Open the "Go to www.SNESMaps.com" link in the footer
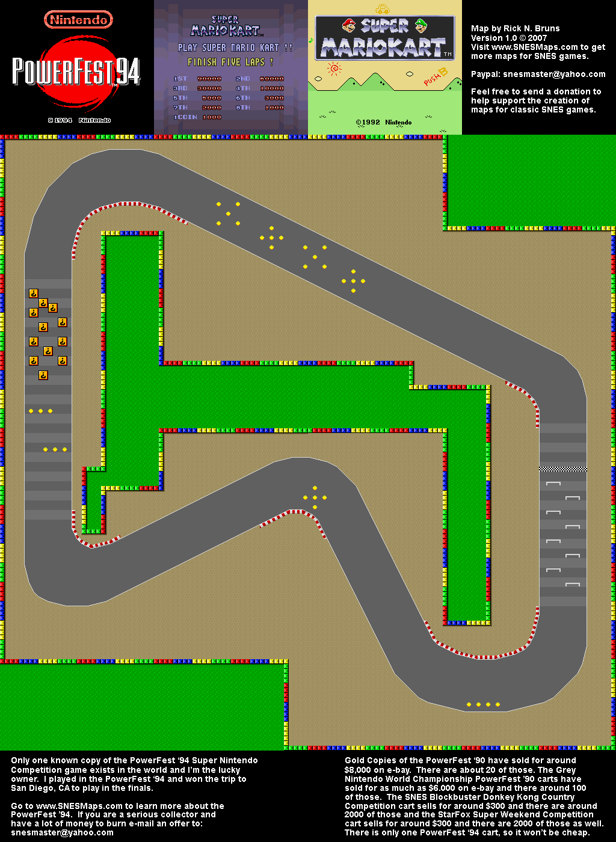The width and height of the screenshot is (616, 842). click(67, 806)
